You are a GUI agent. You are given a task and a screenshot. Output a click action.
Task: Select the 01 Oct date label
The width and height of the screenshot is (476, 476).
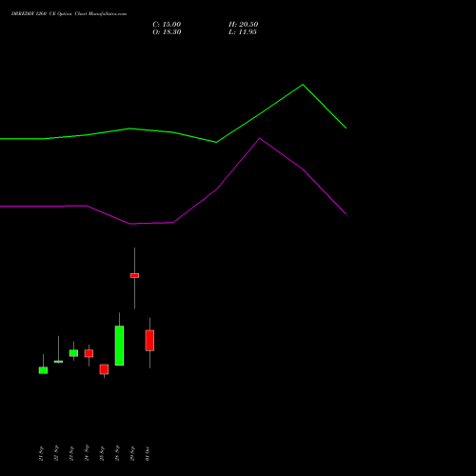148,453
